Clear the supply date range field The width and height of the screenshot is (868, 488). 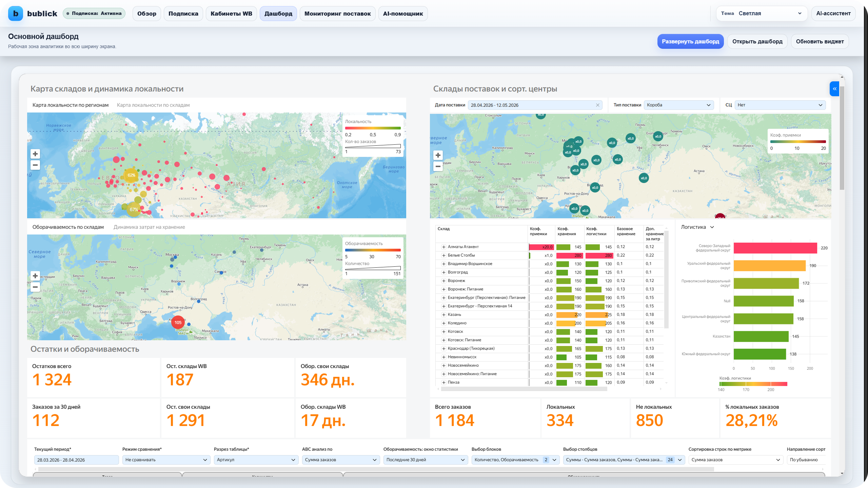(x=598, y=105)
